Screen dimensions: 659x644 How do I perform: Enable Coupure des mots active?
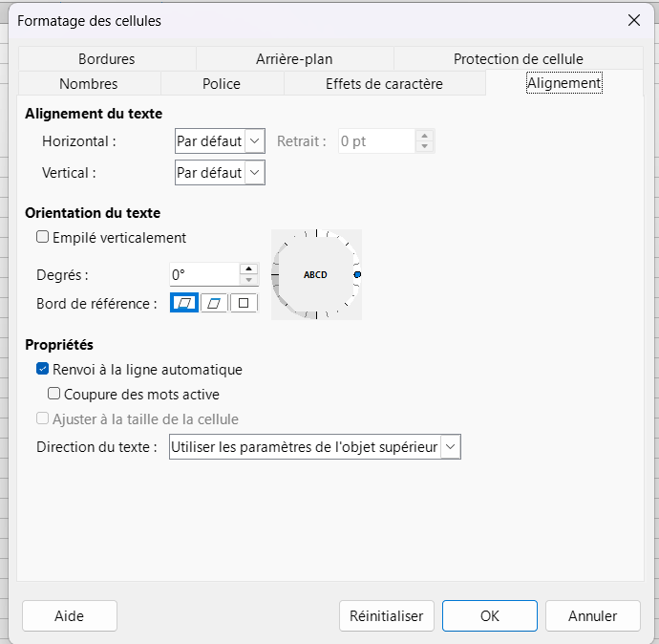coord(54,394)
